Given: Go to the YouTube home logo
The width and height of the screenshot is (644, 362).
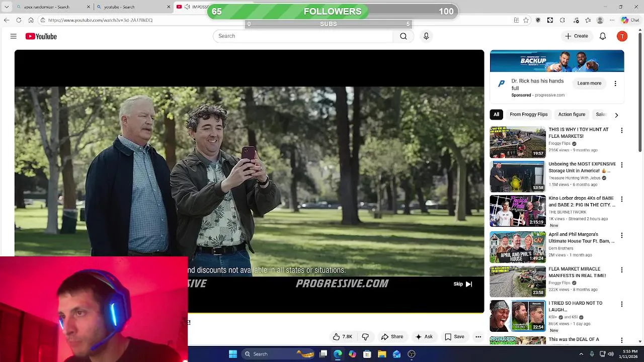Looking at the screenshot, I should [41, 36].
